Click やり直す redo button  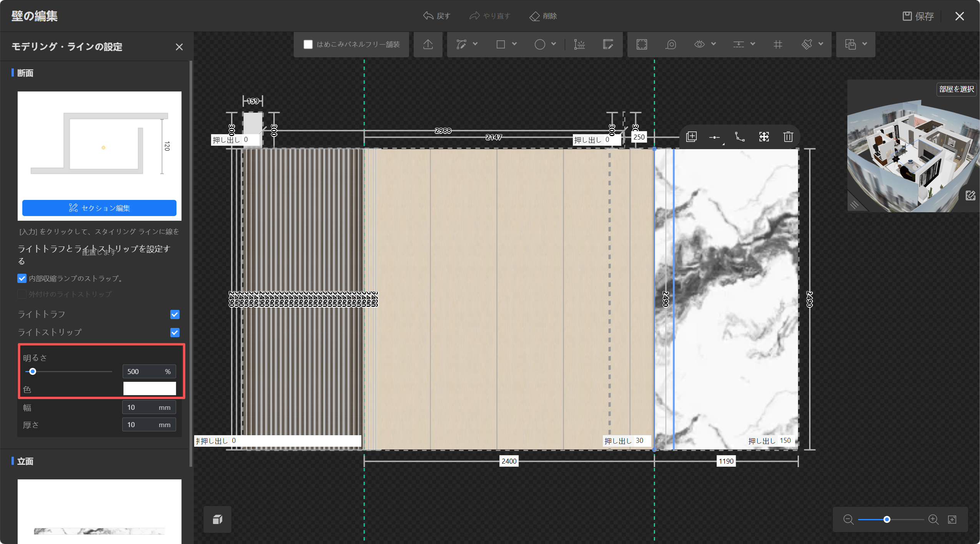490,16
